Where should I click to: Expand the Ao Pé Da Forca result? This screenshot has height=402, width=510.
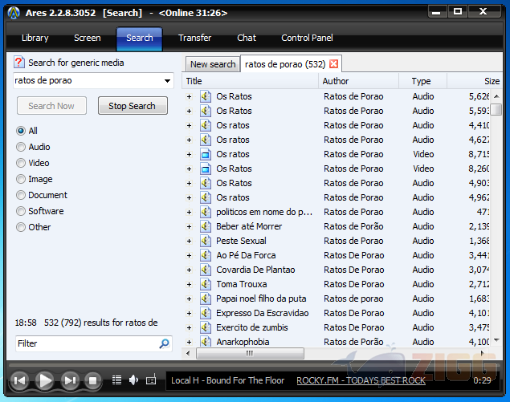(x=189, y=256)
